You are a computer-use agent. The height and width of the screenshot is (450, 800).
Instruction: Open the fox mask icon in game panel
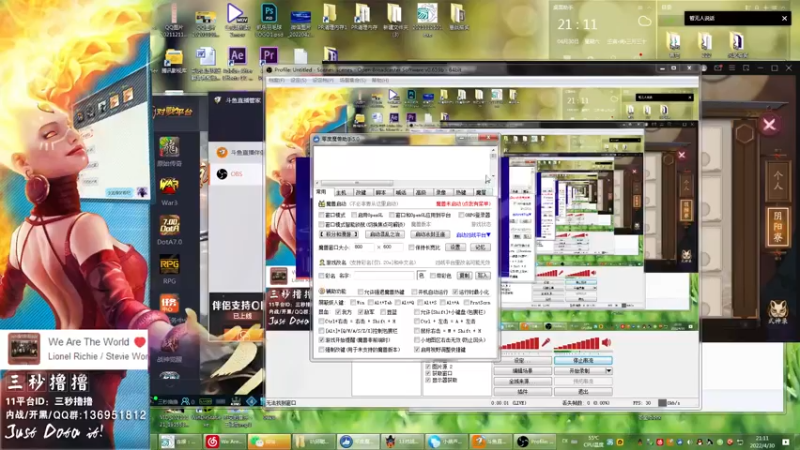point(778,311)
